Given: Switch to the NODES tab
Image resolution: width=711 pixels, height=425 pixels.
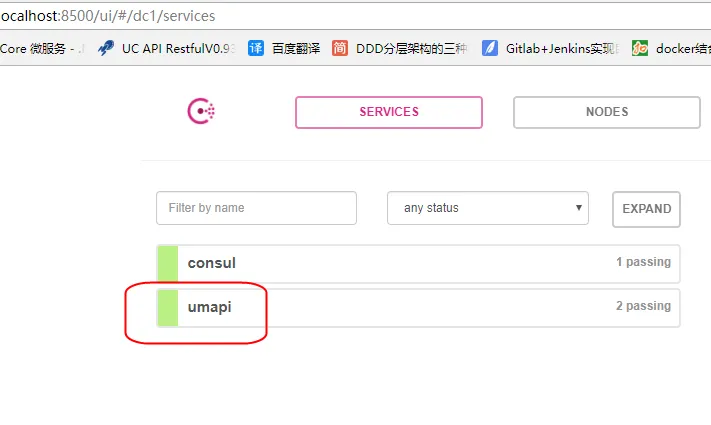Looking at the screenshot, I should pos(606,112).
